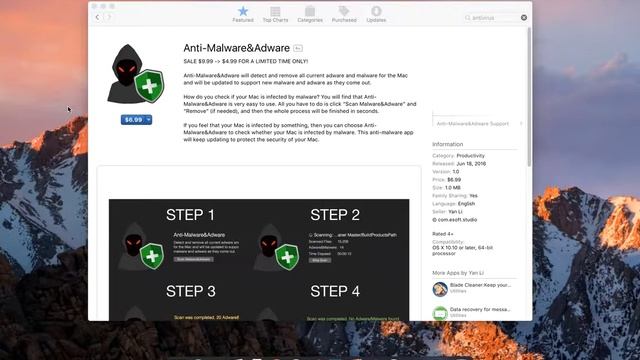The height and width of the screenshot is (360, 640).
Task: Open Anti-Malware&Adware Support link
Action: 473,124
